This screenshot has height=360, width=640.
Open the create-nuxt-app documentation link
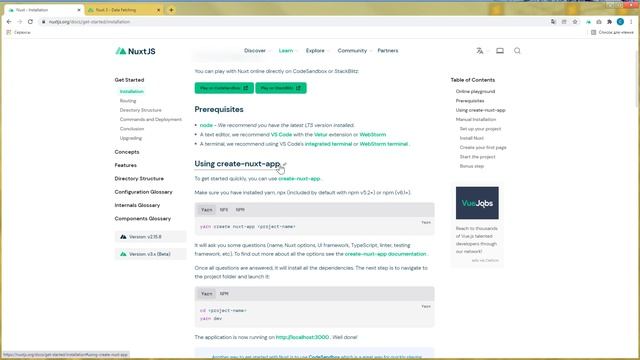click(x=385, y=254)
